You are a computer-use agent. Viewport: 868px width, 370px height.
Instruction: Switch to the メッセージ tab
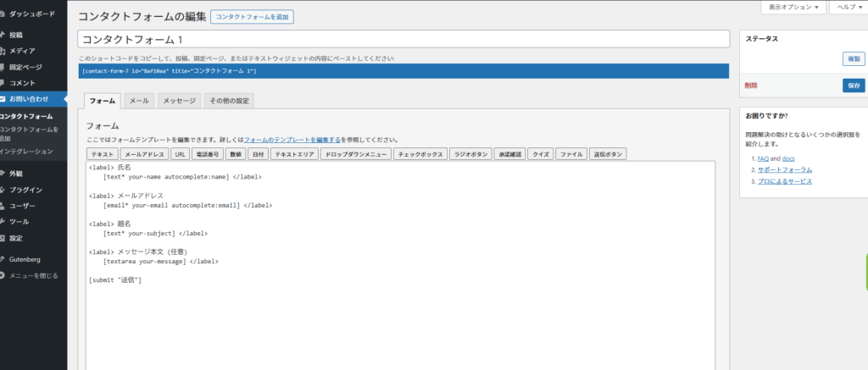[x=179, y=101]
